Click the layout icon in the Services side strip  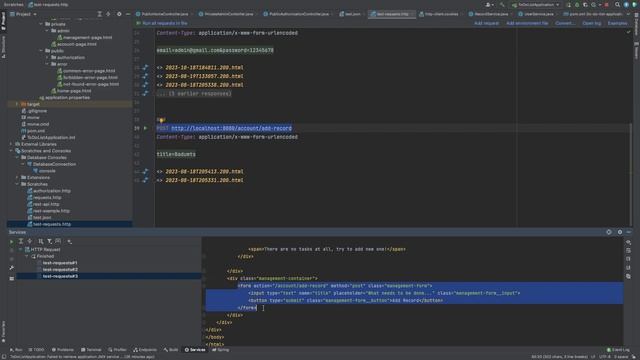[x=11, y=278]
